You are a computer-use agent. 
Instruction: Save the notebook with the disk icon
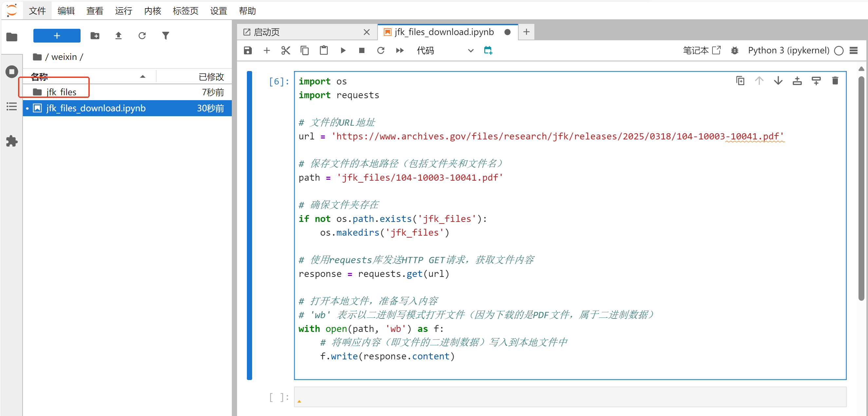coord(248,50)
